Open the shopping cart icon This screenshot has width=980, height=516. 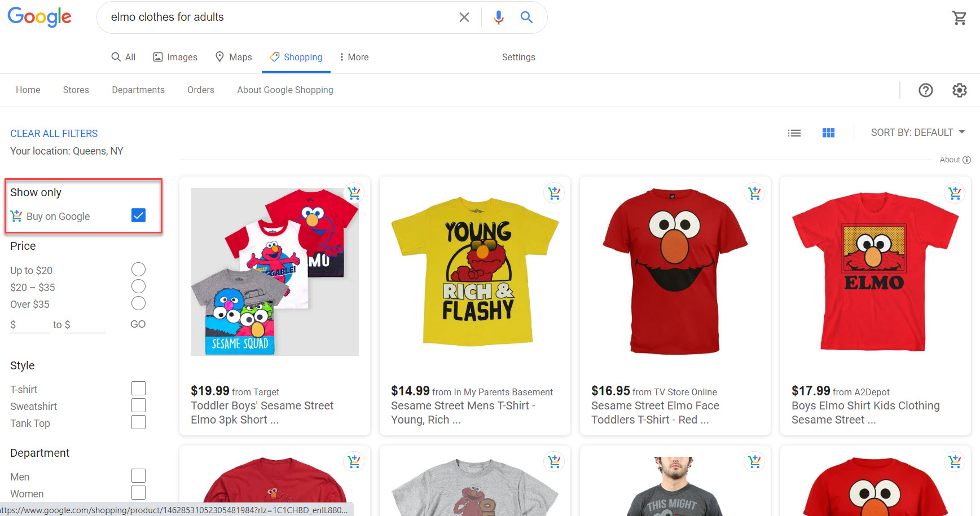tap(959, 18)
